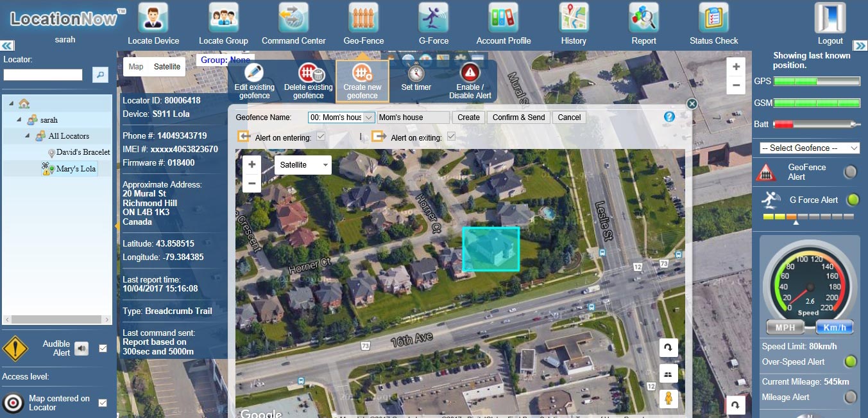Switch speed units to MPH
The width and height of the screenshot is (868, 418).
(x=785, y=327)
